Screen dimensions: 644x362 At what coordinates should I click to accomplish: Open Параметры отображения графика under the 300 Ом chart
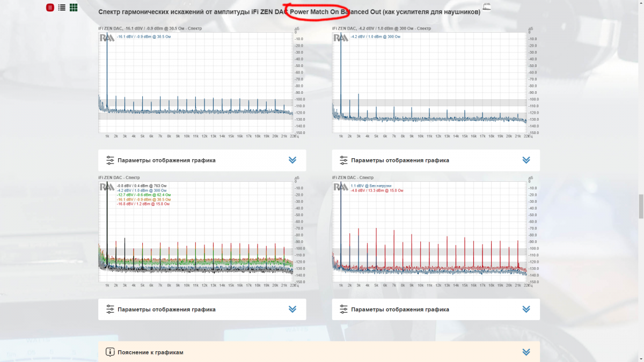pos(436,160)
